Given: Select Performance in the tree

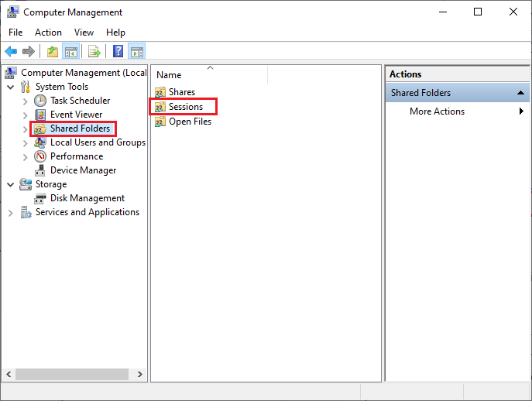Looking at the screenshot, I should 77,156.
